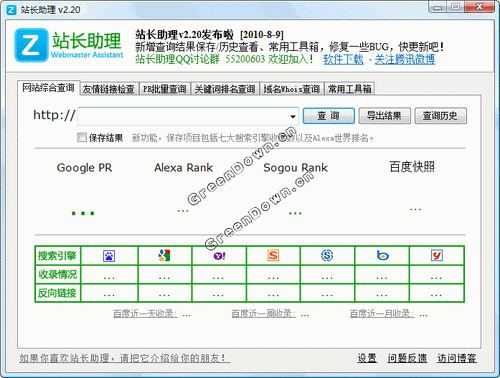The width and height of the screenshot is (500, 378).
Task: Open the 查询历史 button
Action: (440, 116)
